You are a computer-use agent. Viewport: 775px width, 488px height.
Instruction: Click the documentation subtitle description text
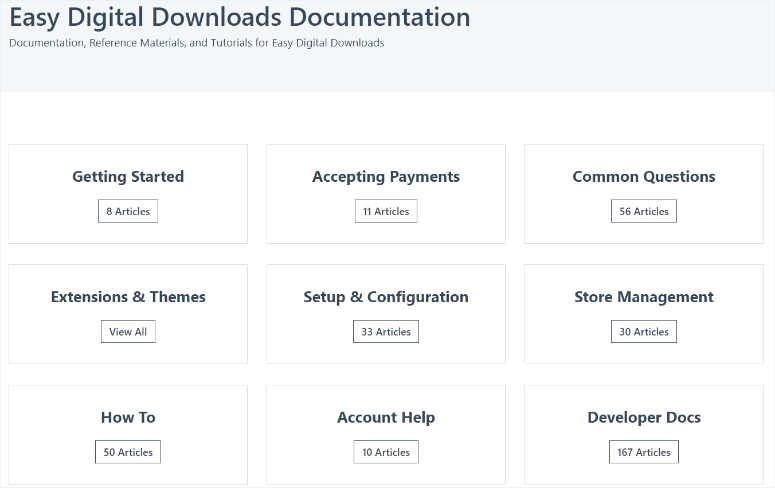click(197, 43)
